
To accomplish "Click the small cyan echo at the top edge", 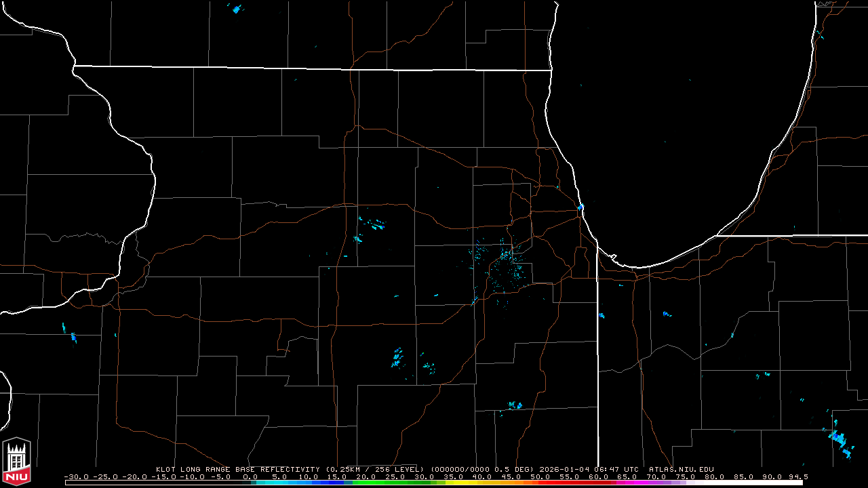I will pos(237,9).
